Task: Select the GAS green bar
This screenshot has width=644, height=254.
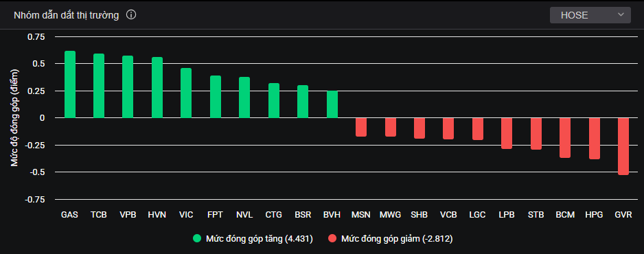Action: point(70,84)
